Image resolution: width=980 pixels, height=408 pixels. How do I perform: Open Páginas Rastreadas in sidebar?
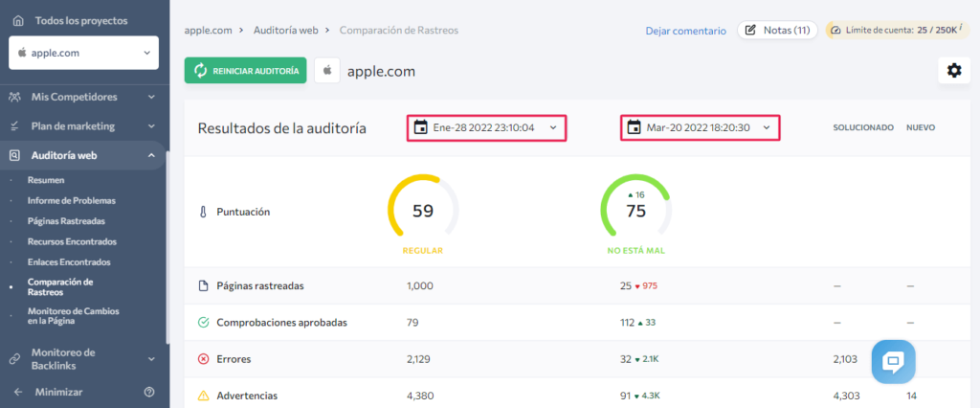coord(66,221)
